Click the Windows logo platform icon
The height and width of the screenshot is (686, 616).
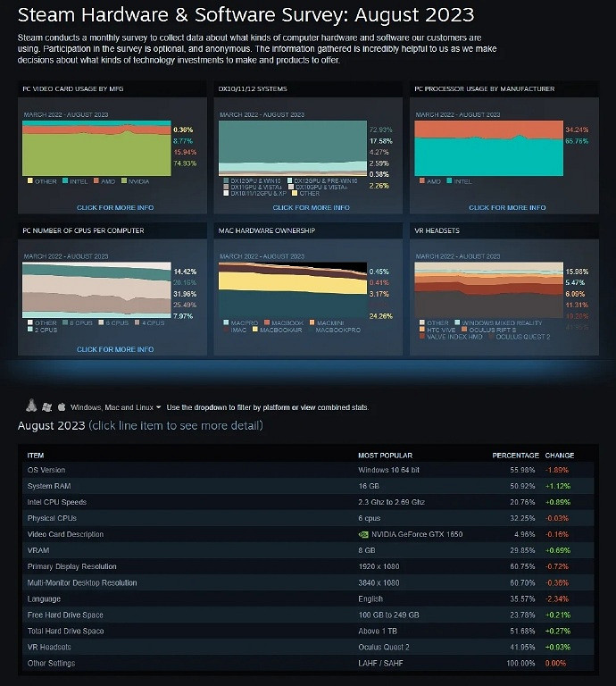[46, 406]
